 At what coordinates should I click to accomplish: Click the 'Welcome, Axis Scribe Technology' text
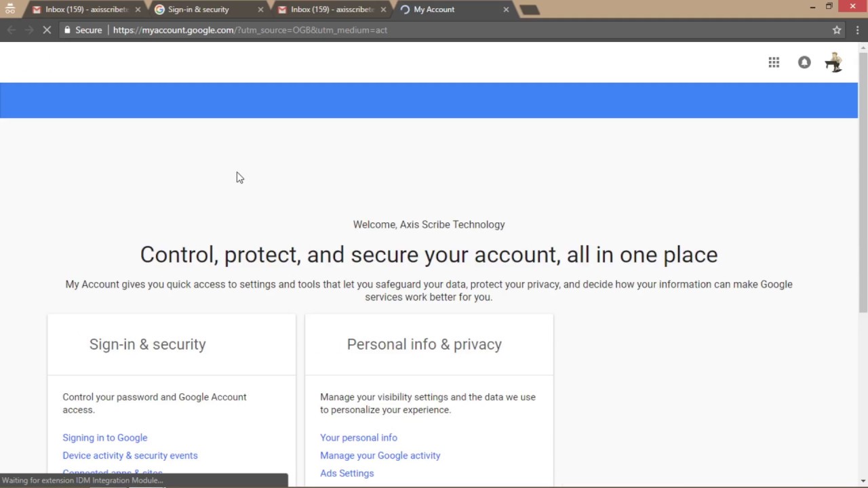[429, 224]
